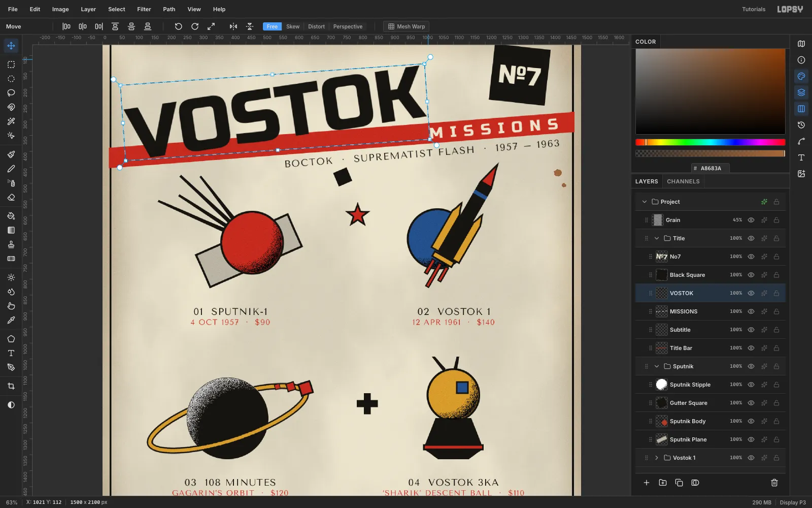Click the hex color value field A8683A

point(710,168)
